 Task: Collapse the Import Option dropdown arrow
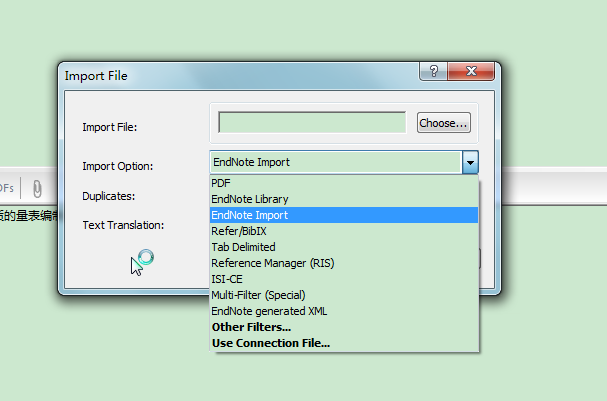click(x=470, y=162)
